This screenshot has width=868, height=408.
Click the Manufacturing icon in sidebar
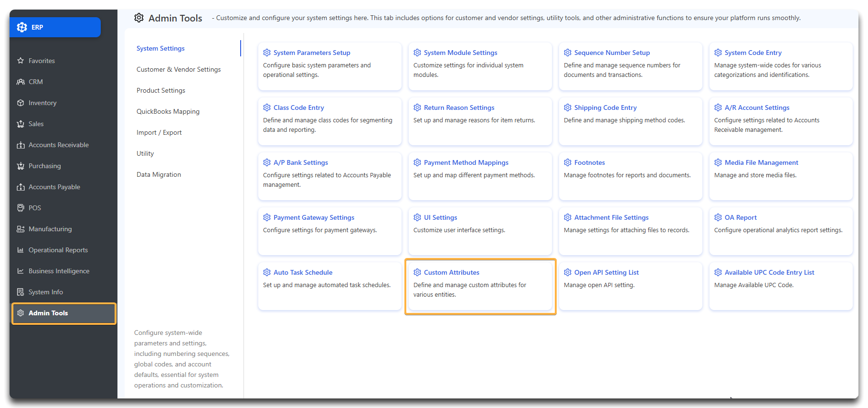pos(21,229)
